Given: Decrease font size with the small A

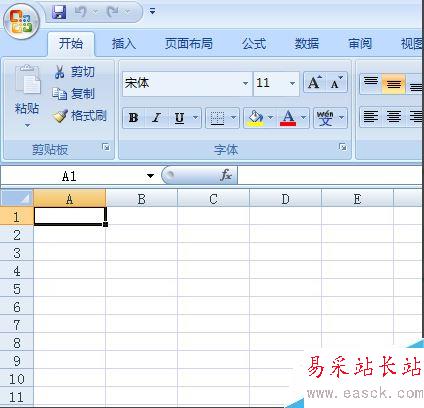Looking at the screenshot, I should pyautogui.click(x=337, y=83).
